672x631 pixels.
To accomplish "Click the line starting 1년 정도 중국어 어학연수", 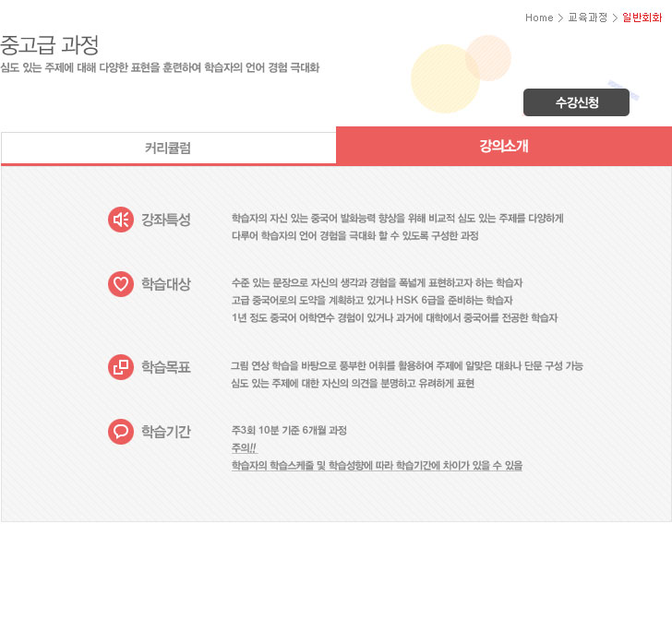I will (394, 318).
